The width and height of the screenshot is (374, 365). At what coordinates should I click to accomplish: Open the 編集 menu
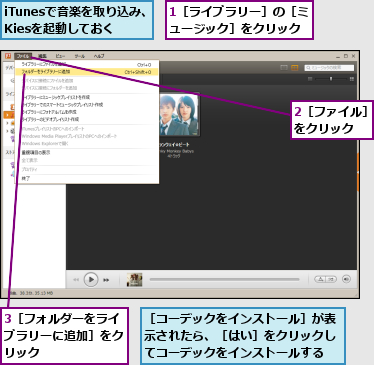pyautogui.click(x=42, y=56)
